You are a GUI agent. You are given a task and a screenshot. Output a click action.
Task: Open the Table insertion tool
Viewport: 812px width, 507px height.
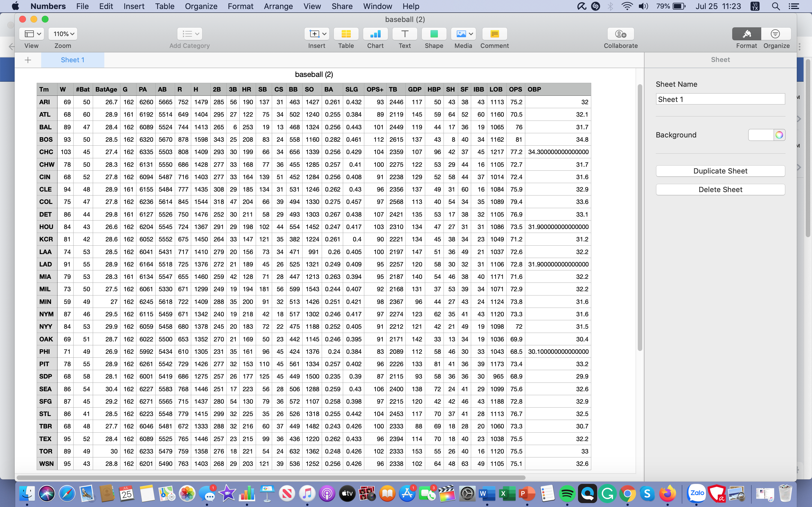point(346,34)
